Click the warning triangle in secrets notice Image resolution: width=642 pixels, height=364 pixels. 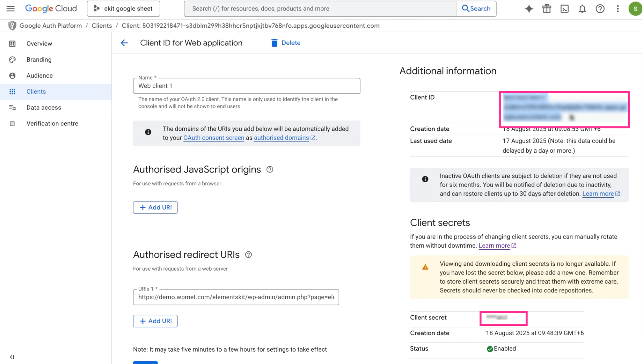tap(425, 267)
